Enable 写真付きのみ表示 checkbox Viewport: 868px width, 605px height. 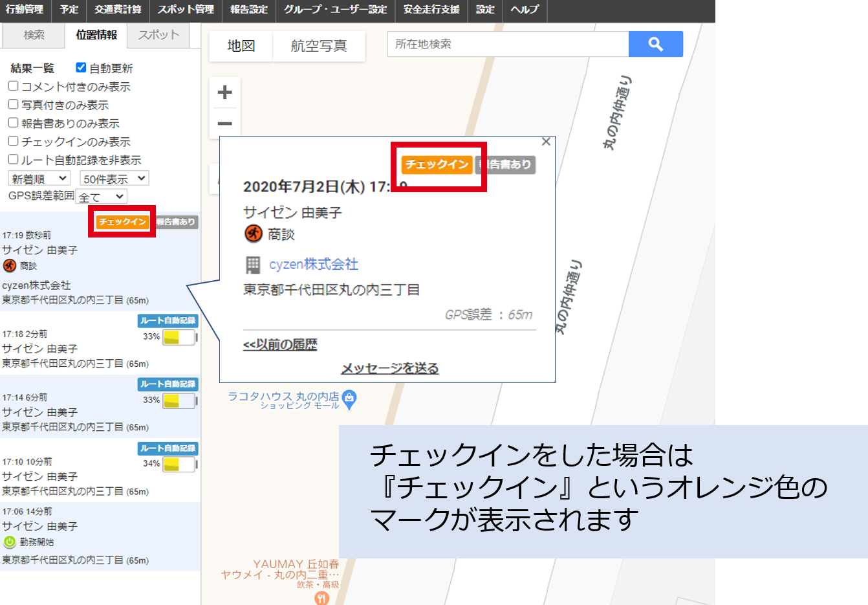tap(13, 104)
